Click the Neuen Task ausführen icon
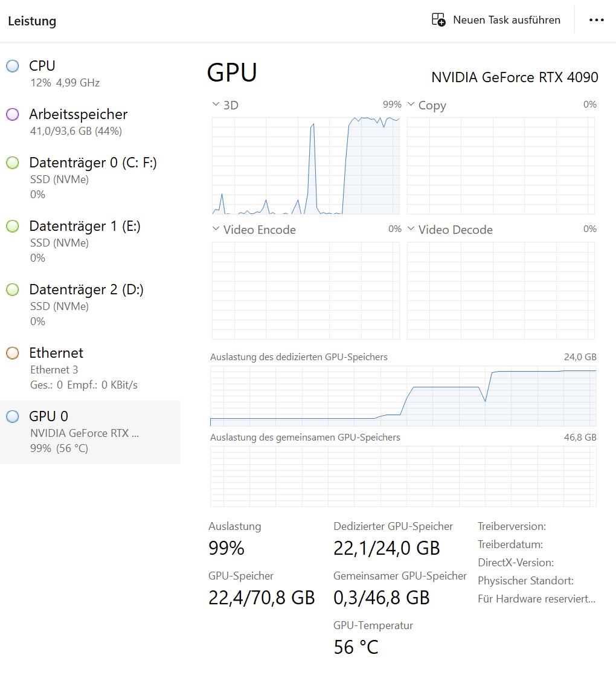The height and width of the screenshot is (675, 616). tap(438, 20)
